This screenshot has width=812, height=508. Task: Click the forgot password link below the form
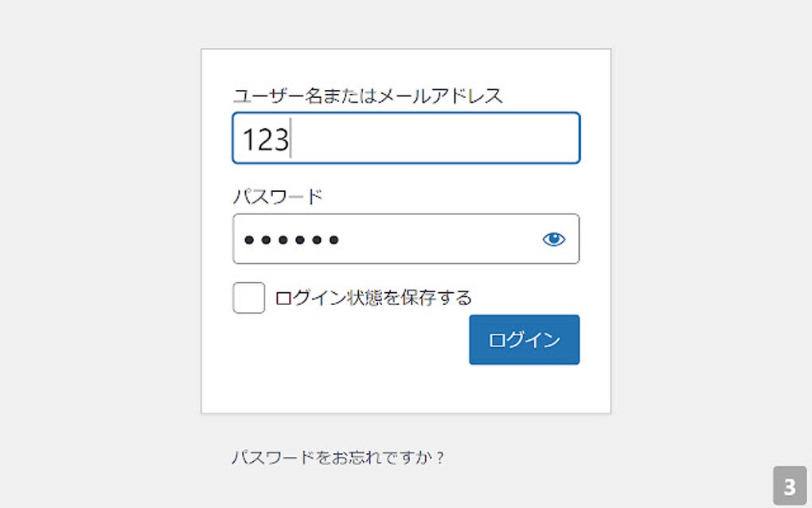[338, 456]
